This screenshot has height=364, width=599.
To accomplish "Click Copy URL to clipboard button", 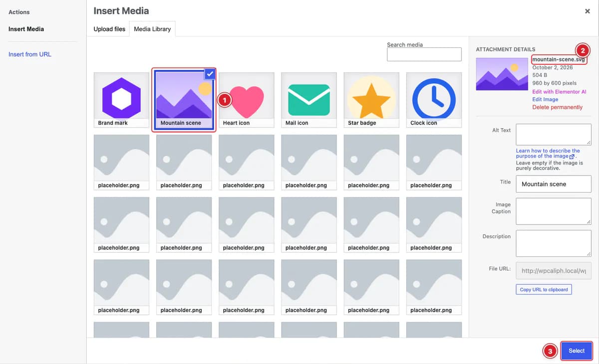I will coord(544,289).
